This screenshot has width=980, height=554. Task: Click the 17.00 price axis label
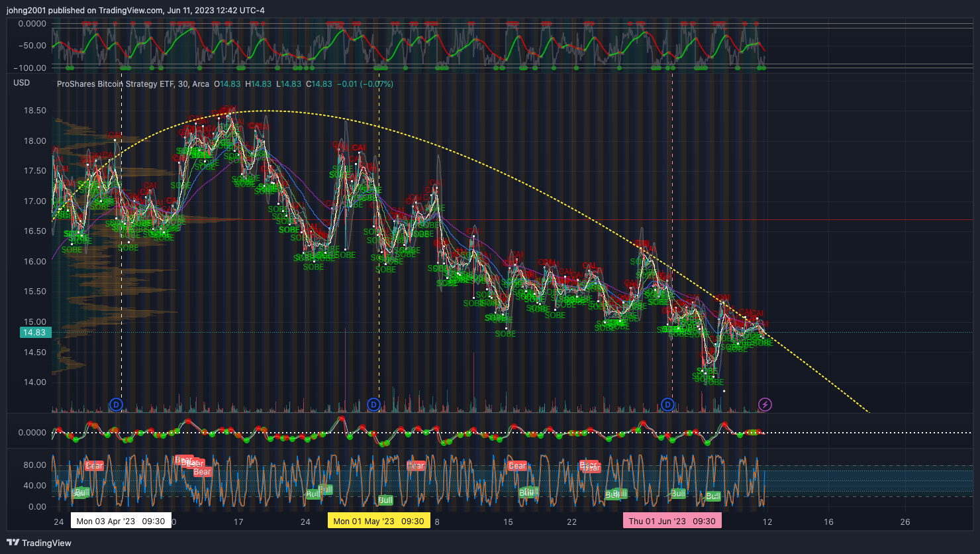click(36, 201)
